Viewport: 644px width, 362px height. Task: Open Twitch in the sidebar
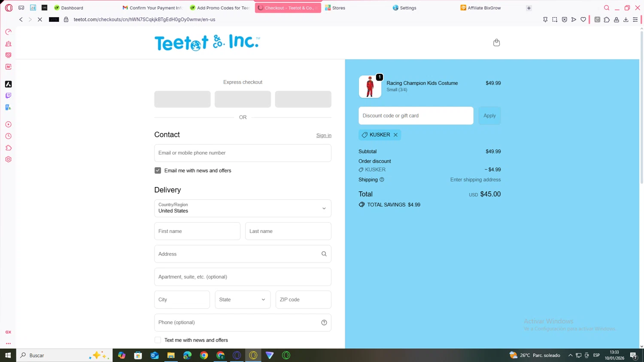[x=8, y=96]
